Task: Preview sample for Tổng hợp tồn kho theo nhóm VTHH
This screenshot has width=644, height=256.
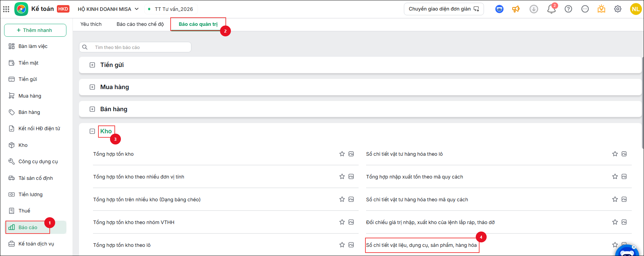Action: click(x=351, y=222)
